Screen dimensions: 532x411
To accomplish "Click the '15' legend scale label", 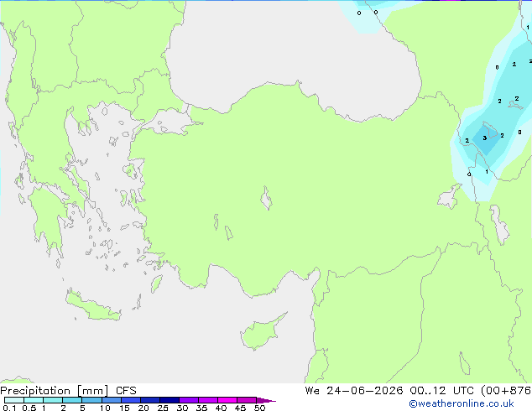I will pos(124,408).
